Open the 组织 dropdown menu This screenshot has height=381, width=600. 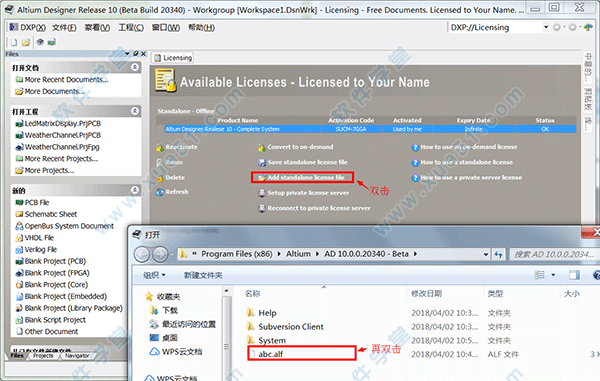coord(154,275)
